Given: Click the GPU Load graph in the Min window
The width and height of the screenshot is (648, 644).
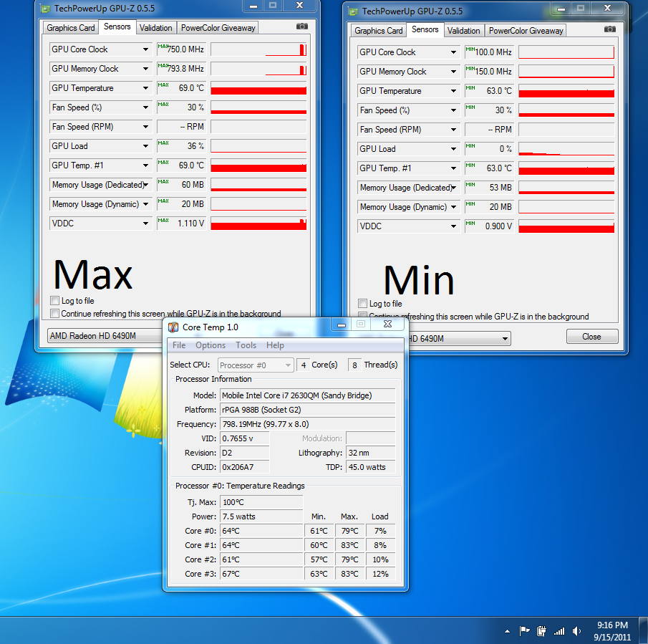Looking at the screenshot, I should click(566, 149).
